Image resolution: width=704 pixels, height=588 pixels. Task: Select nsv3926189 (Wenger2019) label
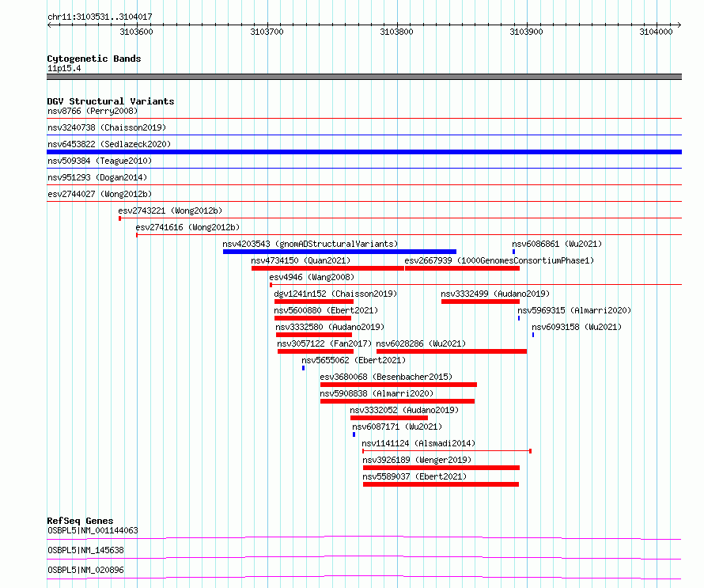tap(417, 460)
